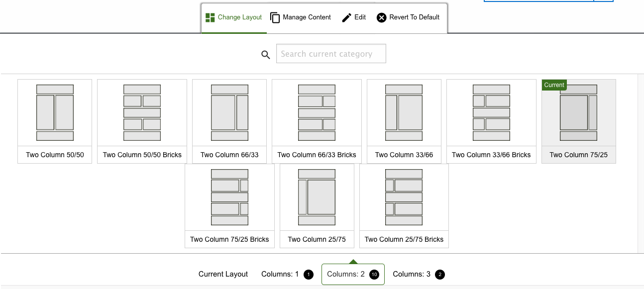Image resolution: width=644 pixels, height=289 pixels.
Task: Pick the Two Column 66/33 layout thumbnail
Action: (x=229, y=113)
